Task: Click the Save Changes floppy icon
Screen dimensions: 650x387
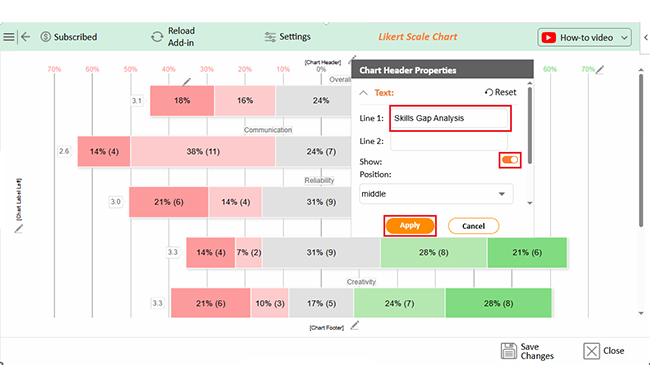Action: [509, 351]
